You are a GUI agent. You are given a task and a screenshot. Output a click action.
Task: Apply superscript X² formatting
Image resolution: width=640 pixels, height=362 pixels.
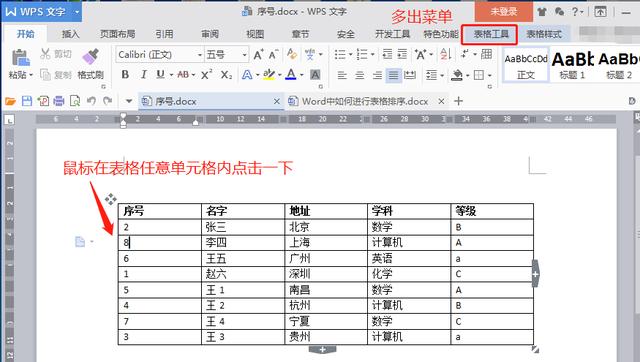(207, 74)
